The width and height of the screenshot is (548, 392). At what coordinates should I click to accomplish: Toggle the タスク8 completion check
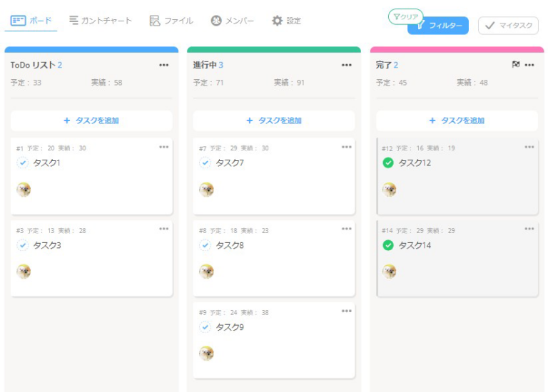click(205, 245)
